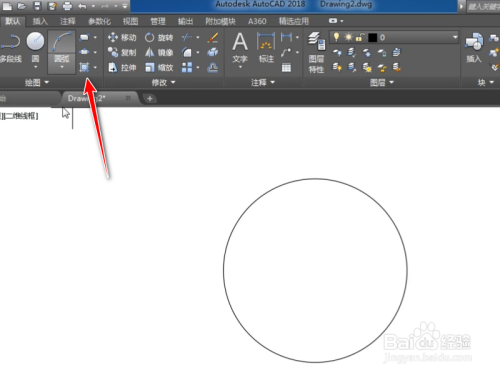Click the Layer Freeze icon

click(367, 52)
